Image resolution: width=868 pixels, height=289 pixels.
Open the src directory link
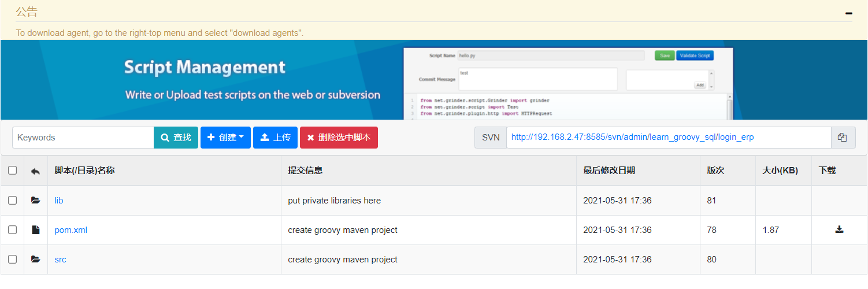tap(60, 260)
